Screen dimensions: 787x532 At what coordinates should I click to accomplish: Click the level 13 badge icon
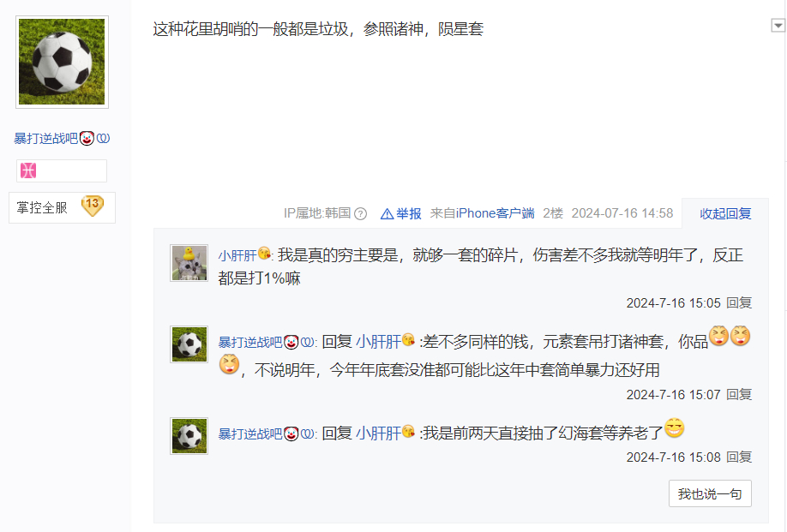(x=93, y=206)
